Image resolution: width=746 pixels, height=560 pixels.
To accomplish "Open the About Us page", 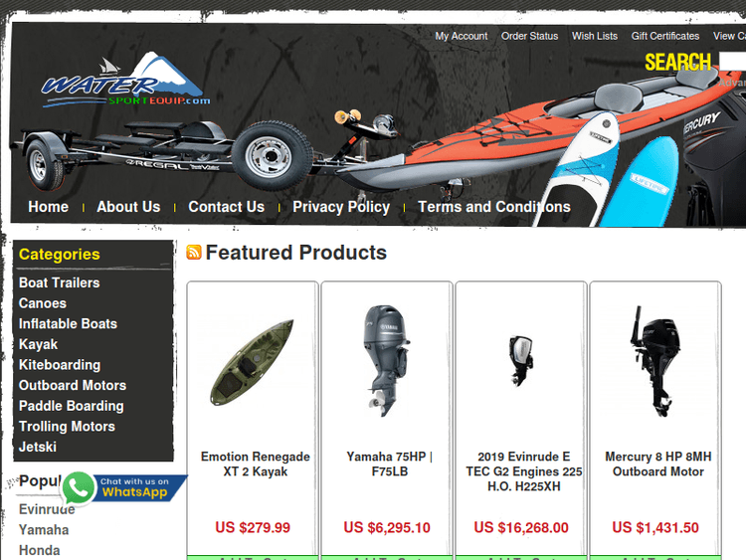I will pyautogui.click(x=128, y=207).
